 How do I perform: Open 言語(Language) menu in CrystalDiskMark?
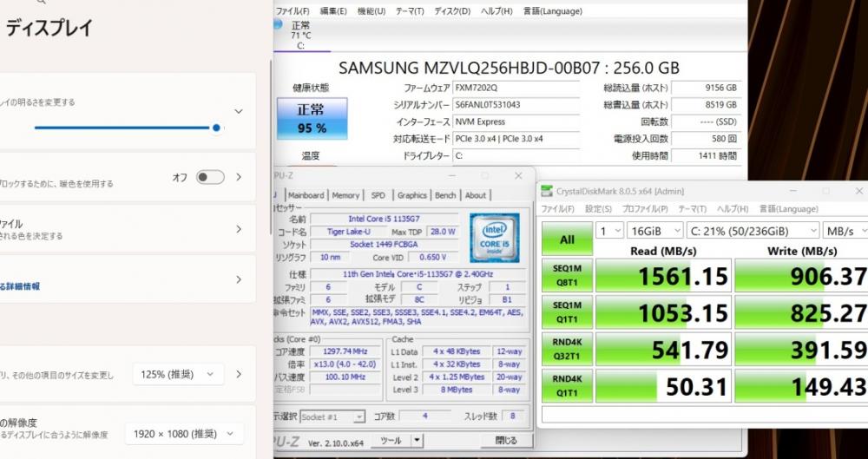pyautogui.click(x=788, y=209)
